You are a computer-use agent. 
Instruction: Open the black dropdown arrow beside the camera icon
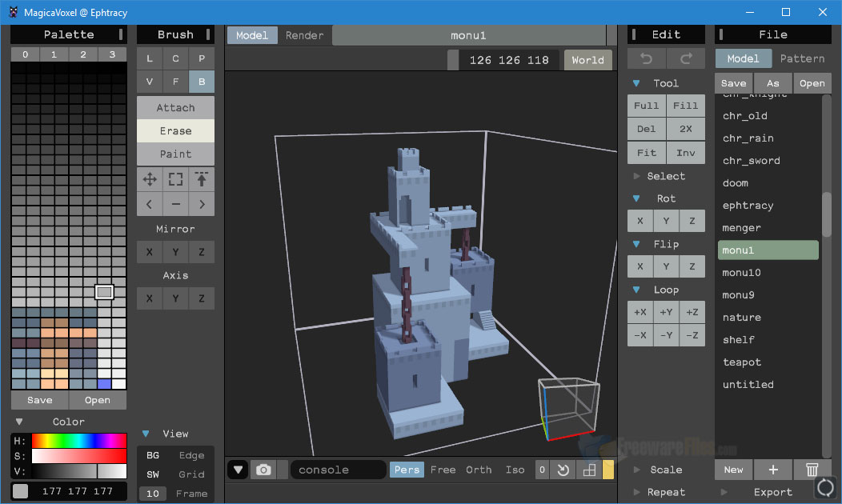pos(237,470)
